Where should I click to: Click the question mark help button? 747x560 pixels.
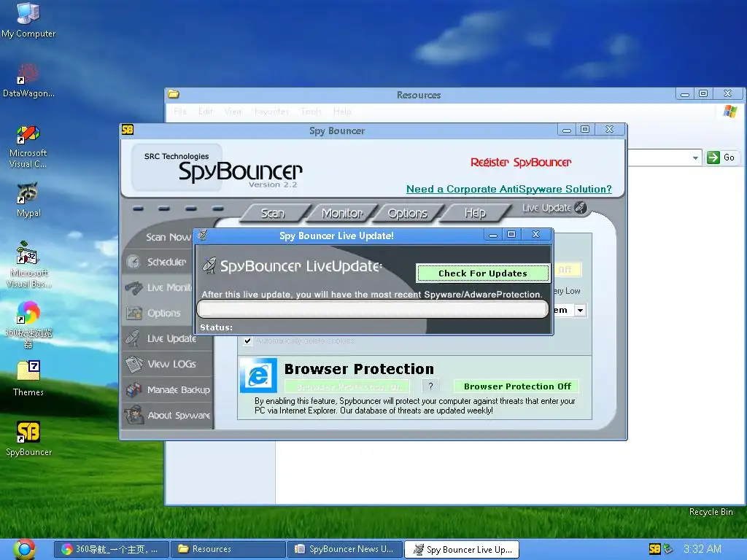(x=430, y=386)
